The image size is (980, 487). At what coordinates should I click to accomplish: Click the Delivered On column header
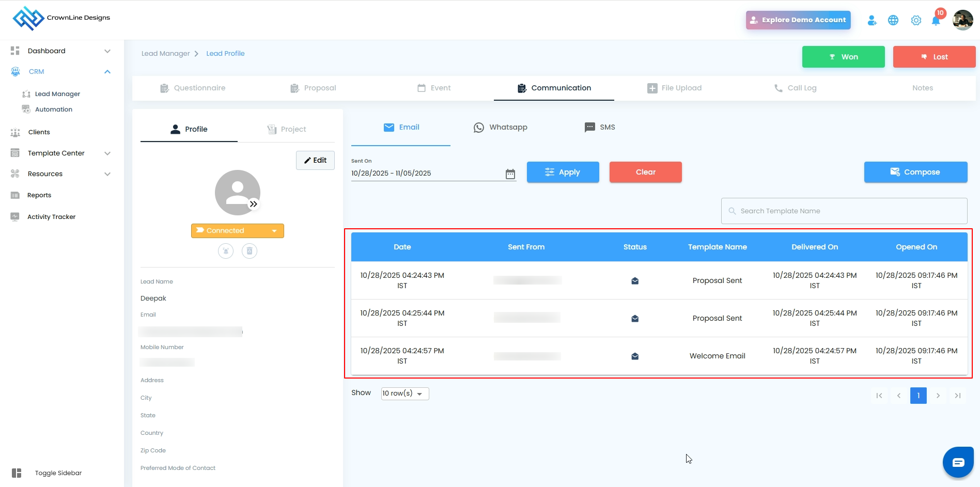(815, 247)
